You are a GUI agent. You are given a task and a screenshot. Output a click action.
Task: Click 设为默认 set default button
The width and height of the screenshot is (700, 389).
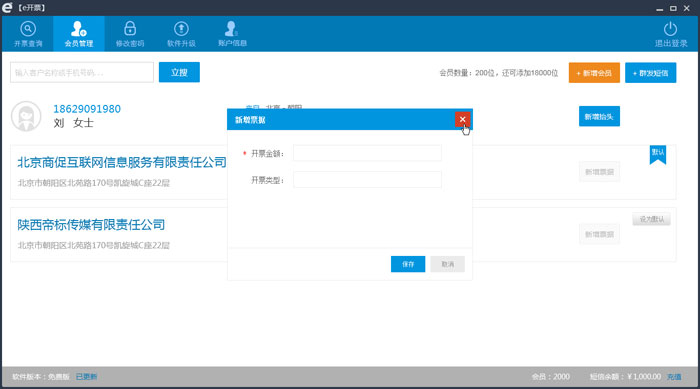point(651,219)
